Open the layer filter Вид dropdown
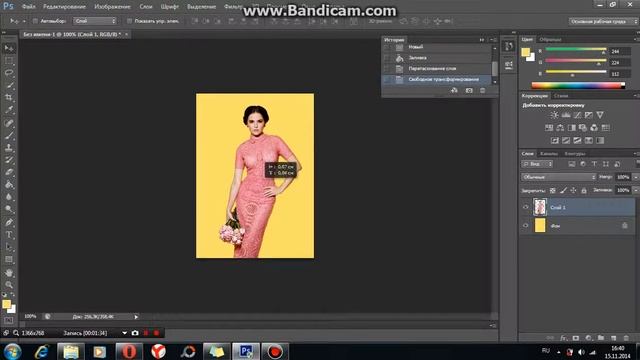Image resolution: width=640 pixels, height=360 pixels. (537, 164)
